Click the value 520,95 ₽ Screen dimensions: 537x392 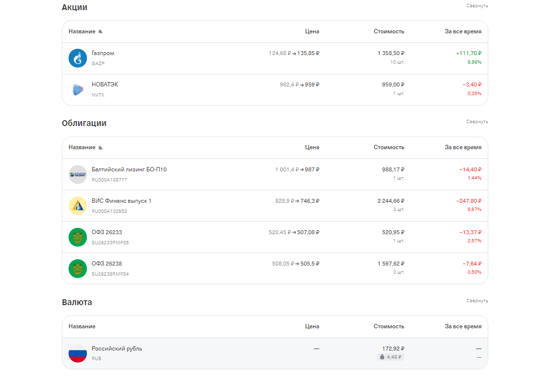pyautogui.click(x=393, y=233)
